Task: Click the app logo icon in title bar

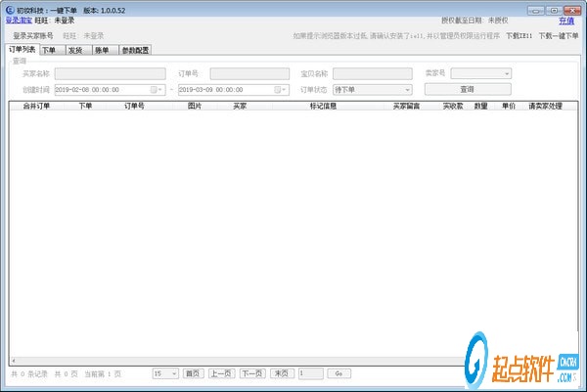Action: (10, 10)
